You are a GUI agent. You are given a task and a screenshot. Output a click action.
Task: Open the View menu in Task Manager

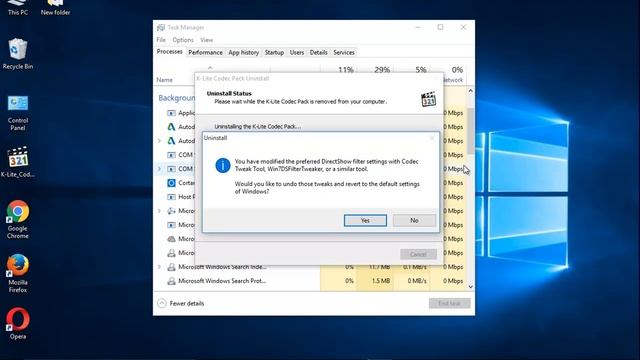(x=207, y=40)
